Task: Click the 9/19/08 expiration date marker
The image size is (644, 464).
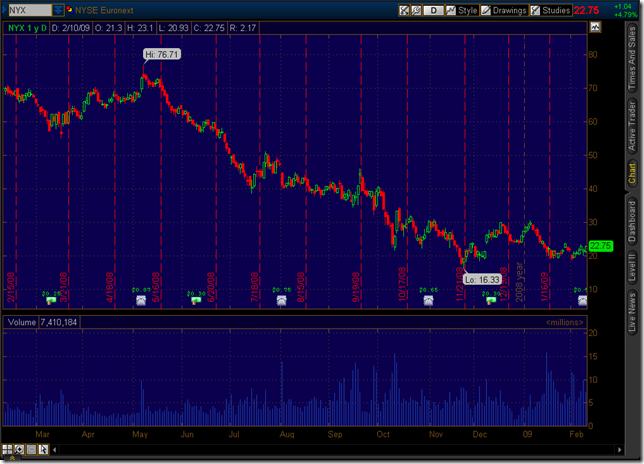Action: (356, 287)
